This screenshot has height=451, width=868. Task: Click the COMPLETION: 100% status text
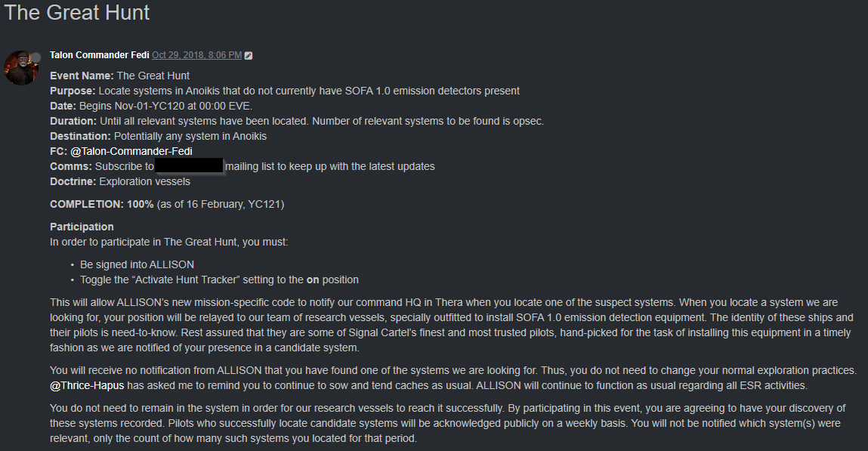(x=102, y=204)
